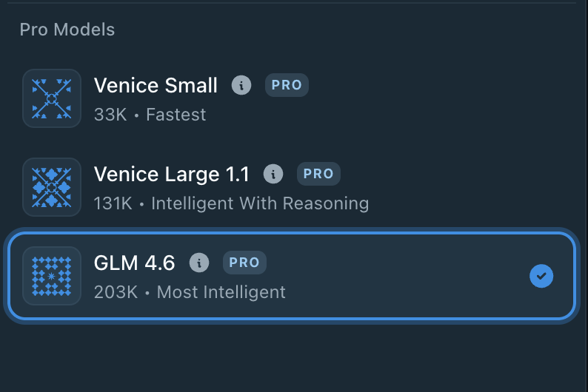Screen dimensions: 588x392
Task: Show info for Venice Large 1.1
Action: [x=273, y=175]
